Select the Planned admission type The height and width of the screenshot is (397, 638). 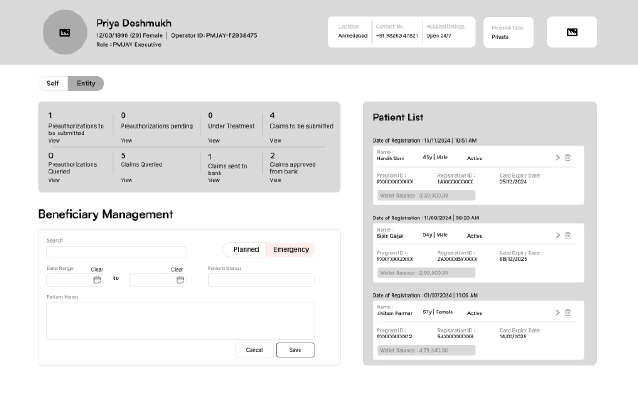tap(246, 249)
